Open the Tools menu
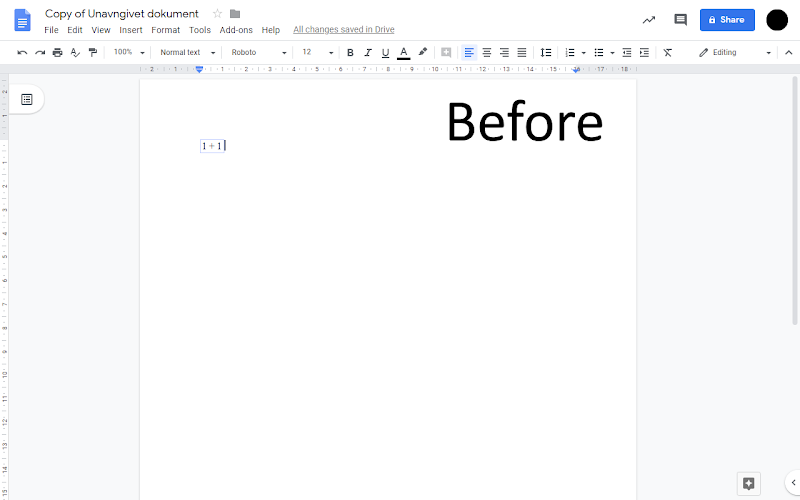This screenshot has height=500, width=800. point(199,30)
